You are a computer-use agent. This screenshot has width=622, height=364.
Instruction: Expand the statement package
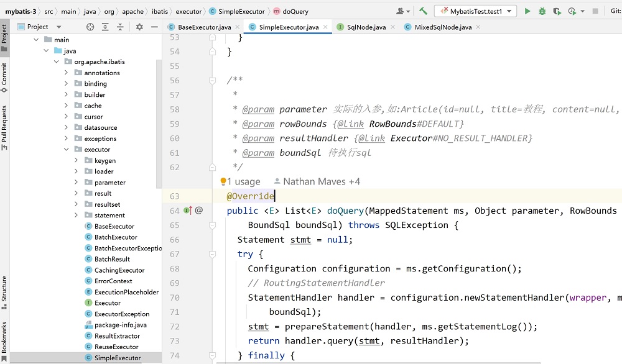tap(76, 215)
